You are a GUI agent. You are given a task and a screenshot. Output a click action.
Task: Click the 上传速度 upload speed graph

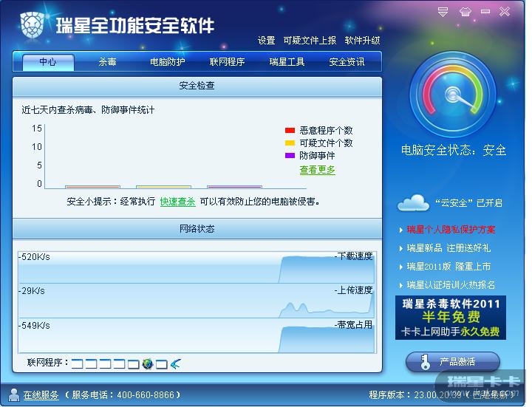click(x=197, y=301)
